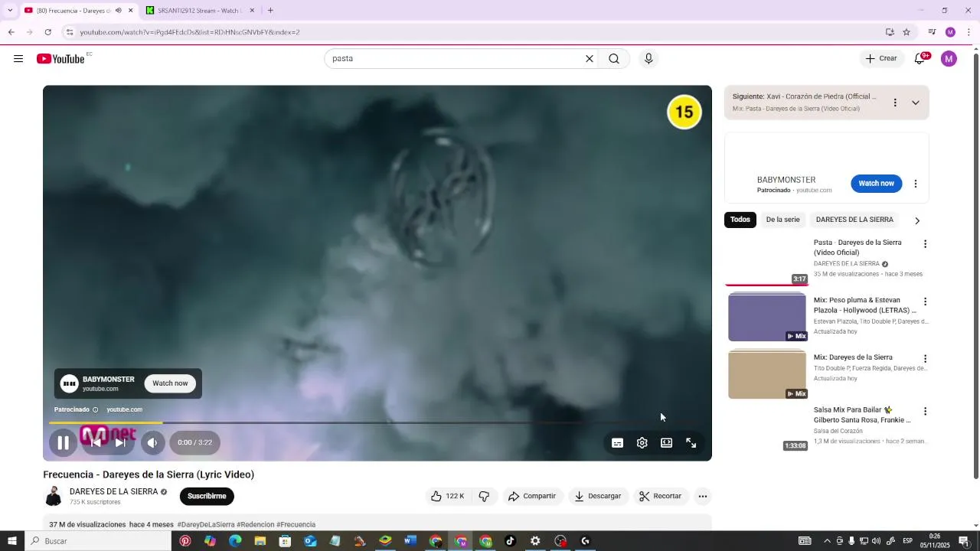Open the Windows Start menu
980x551 pixels.
[11, 541]
